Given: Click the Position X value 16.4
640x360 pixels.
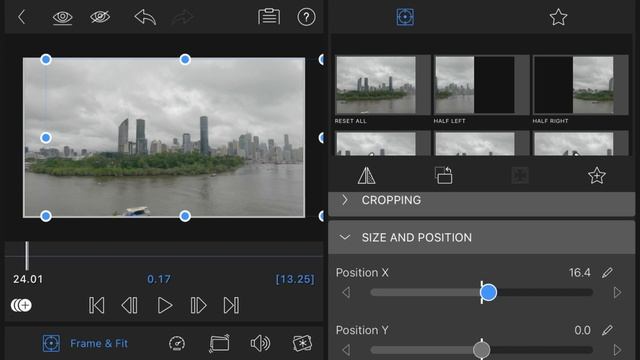Looking at the screenshot, I should coord(580,273).
